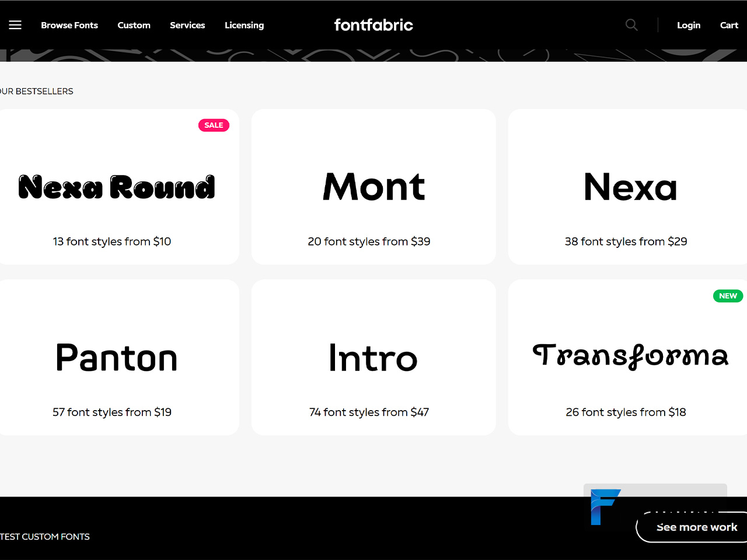Click '26 font styles from $18' text

point(626,412)
